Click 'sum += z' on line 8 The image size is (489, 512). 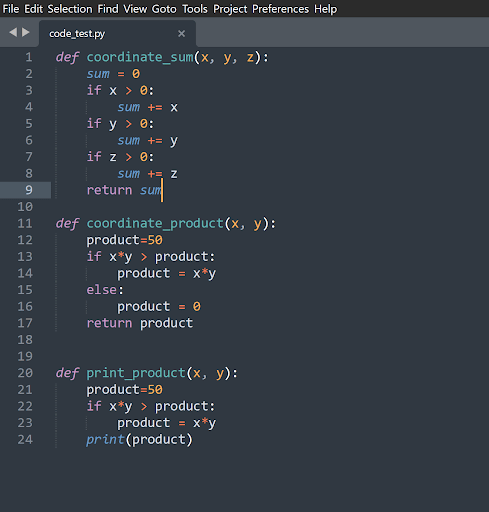point(148,174)
